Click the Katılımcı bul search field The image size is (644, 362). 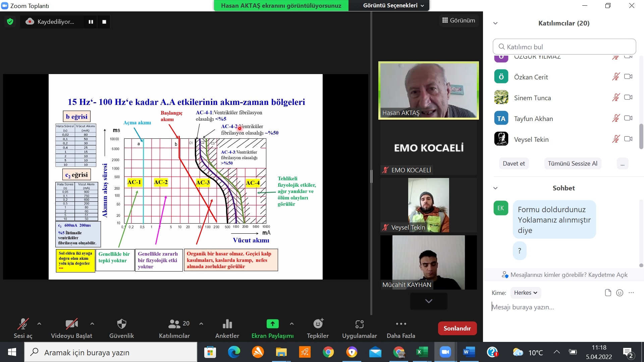click(564, 47)
